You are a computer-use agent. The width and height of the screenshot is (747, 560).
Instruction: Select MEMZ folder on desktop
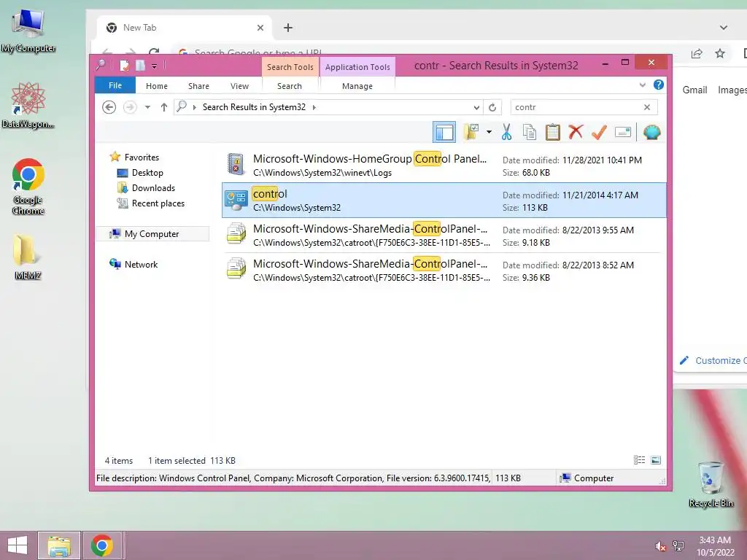27,257
